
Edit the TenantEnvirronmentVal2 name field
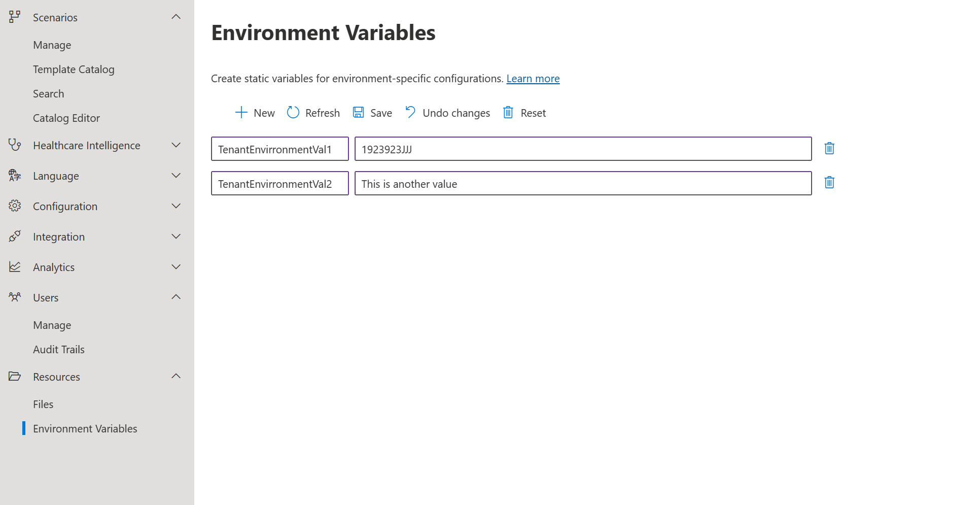pyautogui.click(x=280, y=183)
